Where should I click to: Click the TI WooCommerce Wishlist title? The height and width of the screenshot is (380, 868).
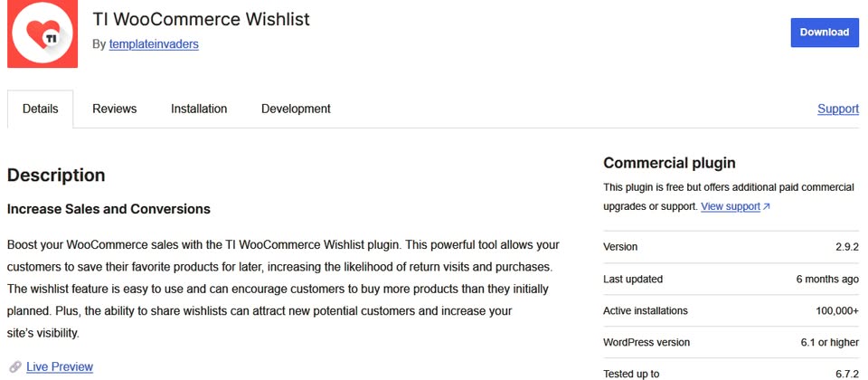pyautogui.click(x=202, y=19)
